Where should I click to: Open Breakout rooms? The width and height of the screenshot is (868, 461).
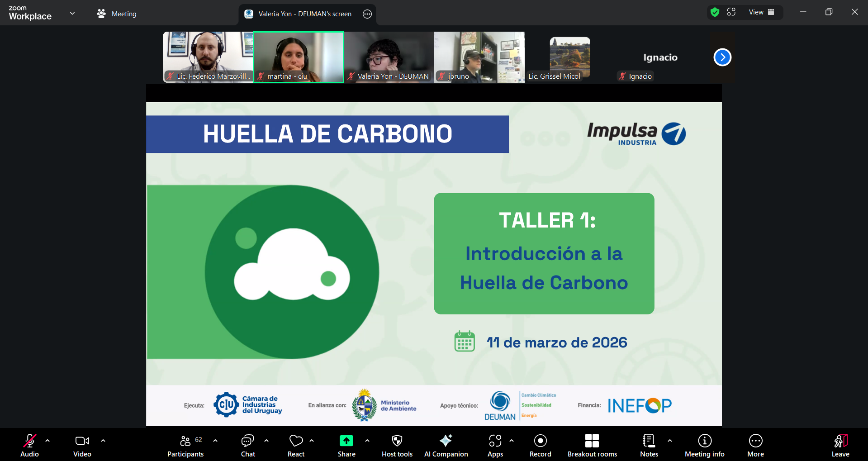tap(592, 446)
